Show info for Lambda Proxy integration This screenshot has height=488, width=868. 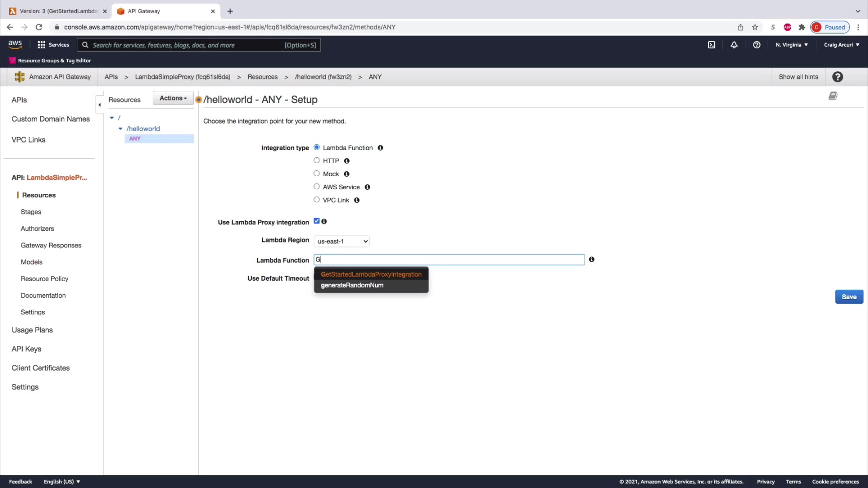(x=324, y=221)
